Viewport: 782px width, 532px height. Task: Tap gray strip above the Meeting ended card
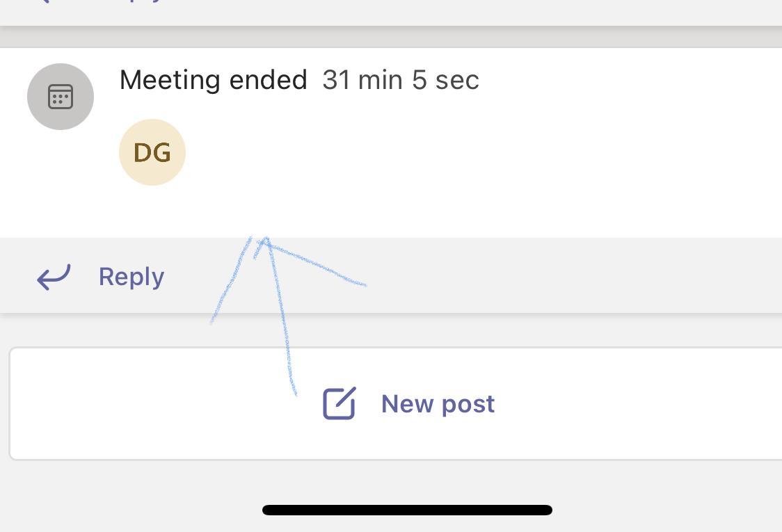point(390,37)
